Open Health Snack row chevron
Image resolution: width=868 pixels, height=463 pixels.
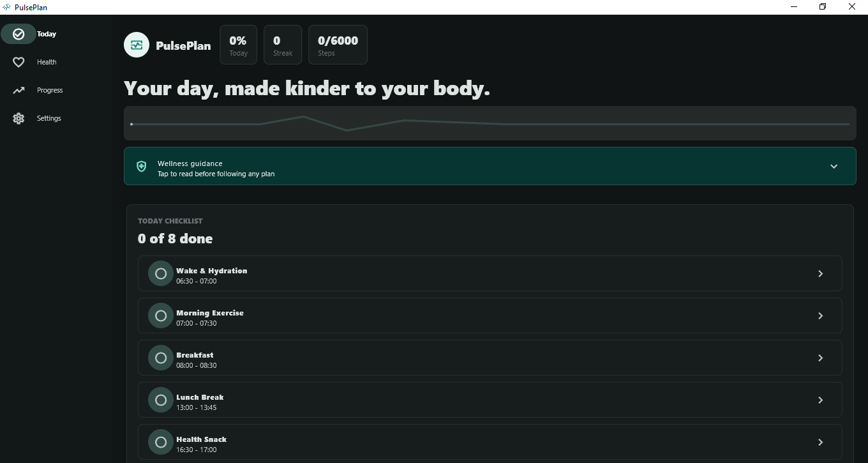tap(821, 442)
